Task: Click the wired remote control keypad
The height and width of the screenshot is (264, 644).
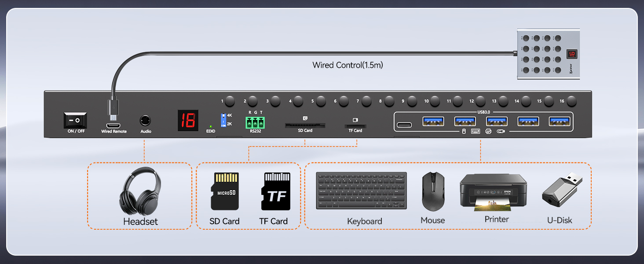Action: pos(549,54)
